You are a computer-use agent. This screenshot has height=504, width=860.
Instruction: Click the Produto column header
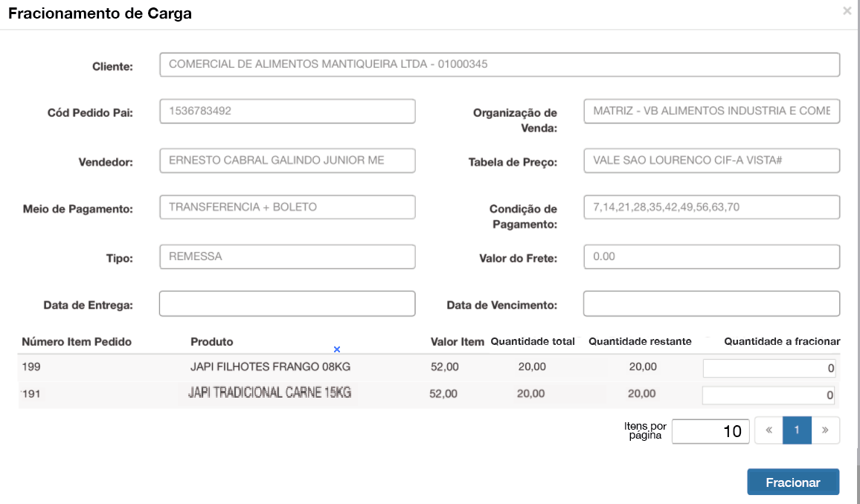click(x=212, y=342)
